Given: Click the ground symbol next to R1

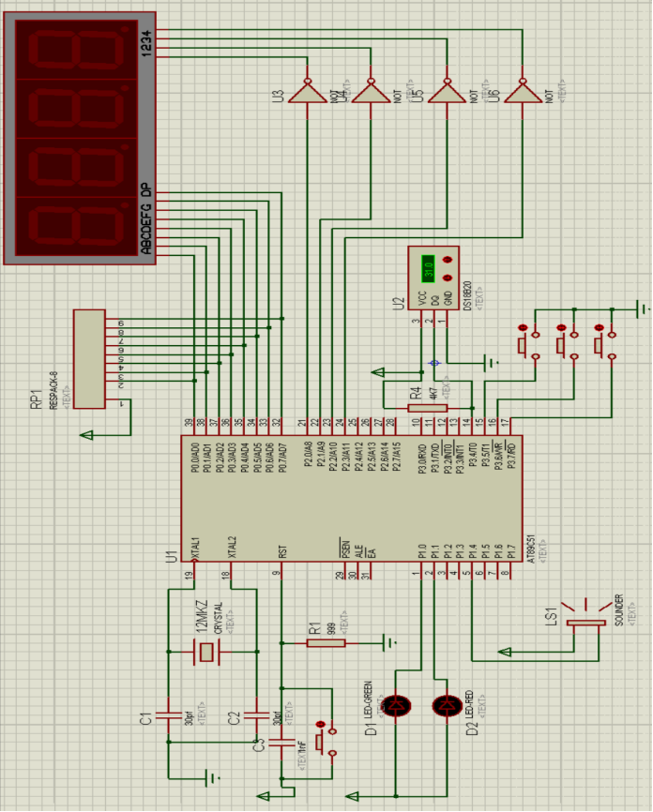Looking at the screenshot, I should 389,643.
